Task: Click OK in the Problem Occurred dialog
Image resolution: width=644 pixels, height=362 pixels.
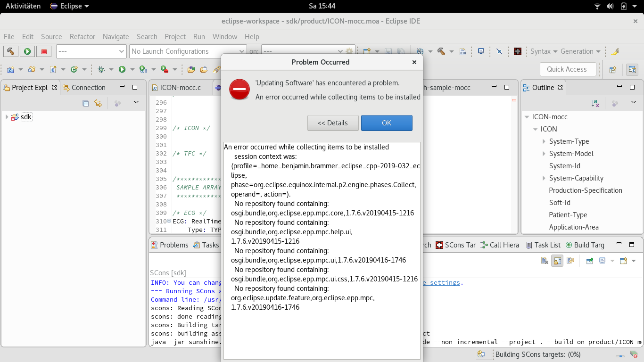Action: 387,123
